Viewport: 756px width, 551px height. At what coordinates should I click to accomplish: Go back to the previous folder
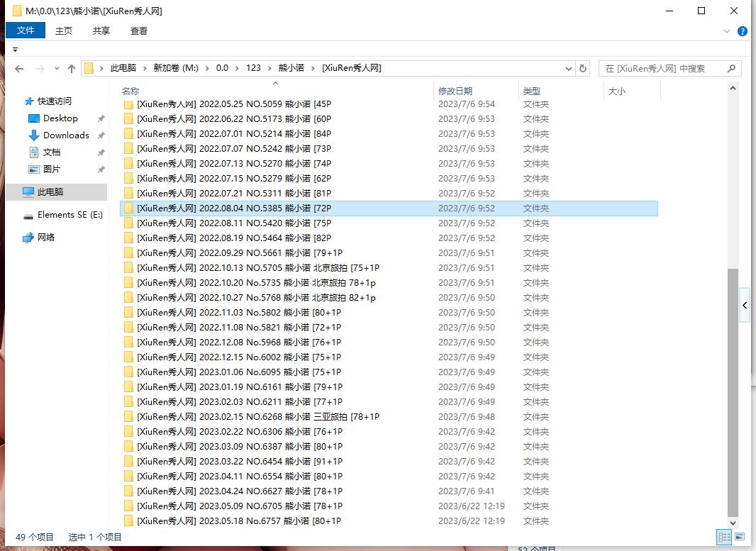pyautogui.click(x=19, y=69)
